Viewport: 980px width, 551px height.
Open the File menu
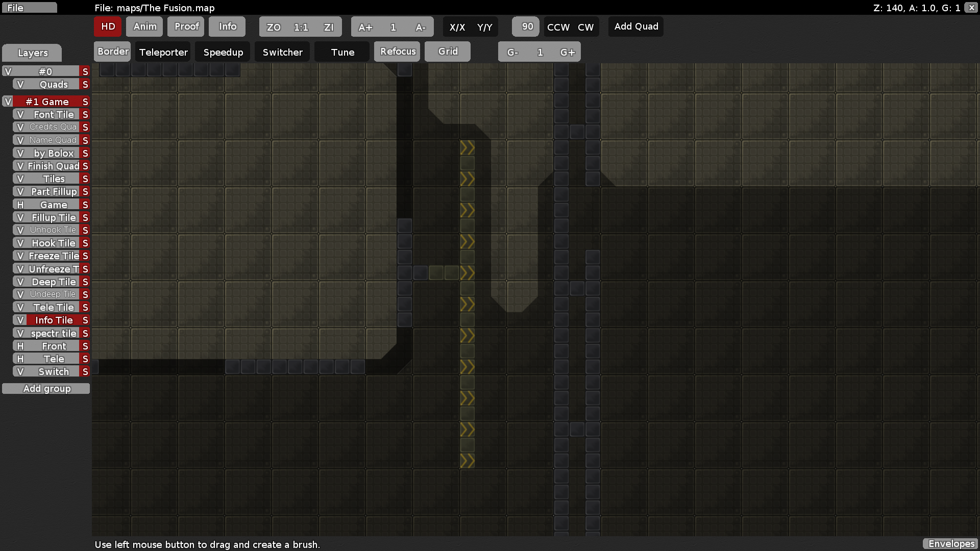[x=29, y=8]
